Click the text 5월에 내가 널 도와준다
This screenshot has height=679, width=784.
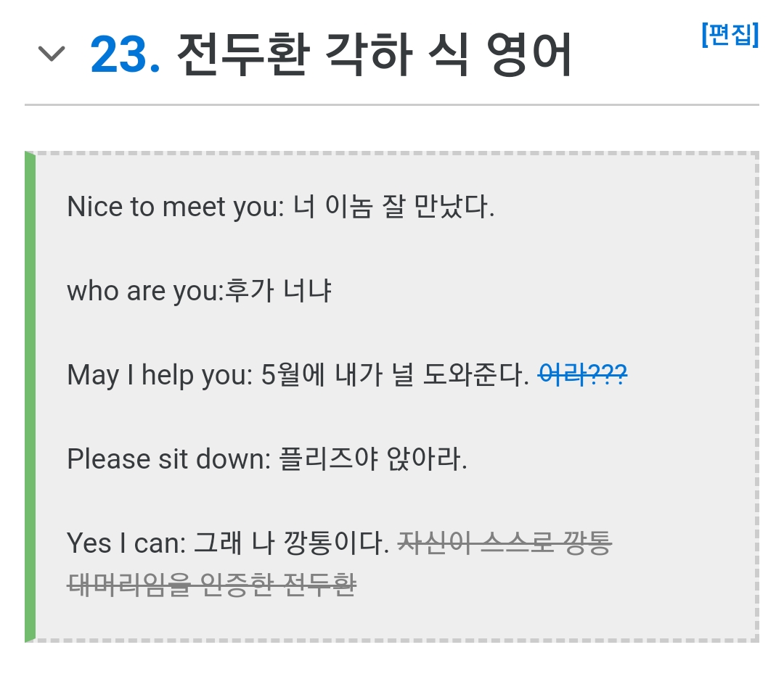pos(395,375)
